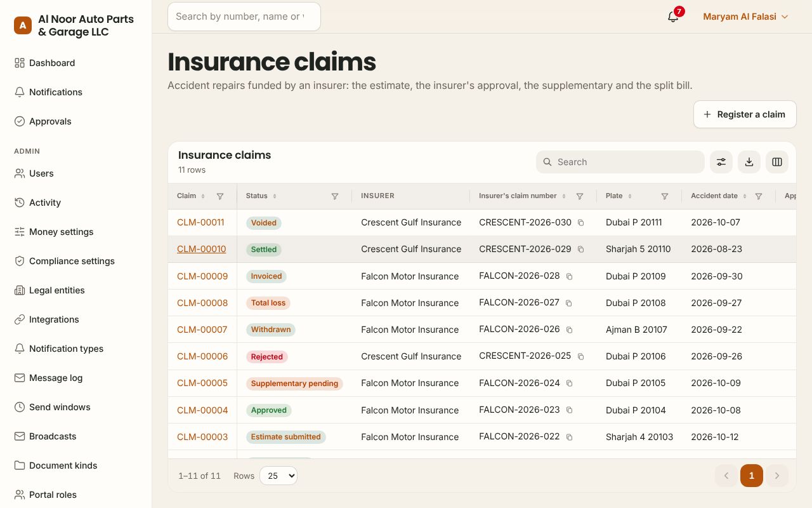Open claim CLM-00010 link
812x508 pixels.
201,249
